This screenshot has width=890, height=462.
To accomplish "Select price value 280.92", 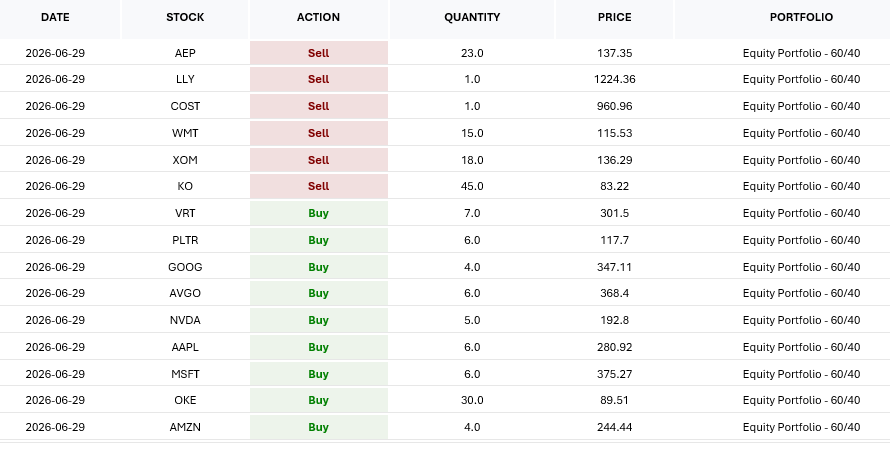I will click(615, 347).
